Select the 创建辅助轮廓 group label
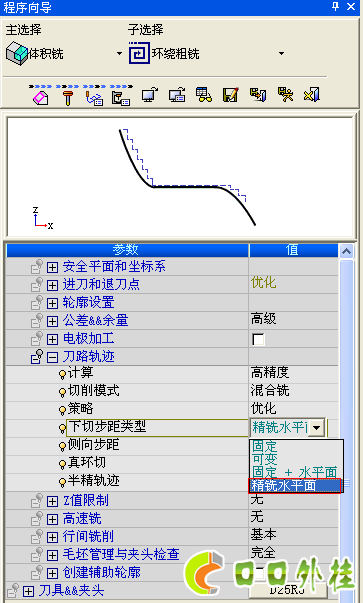The width and height of the screenshot is (363, 603). (x=102, y=573)
